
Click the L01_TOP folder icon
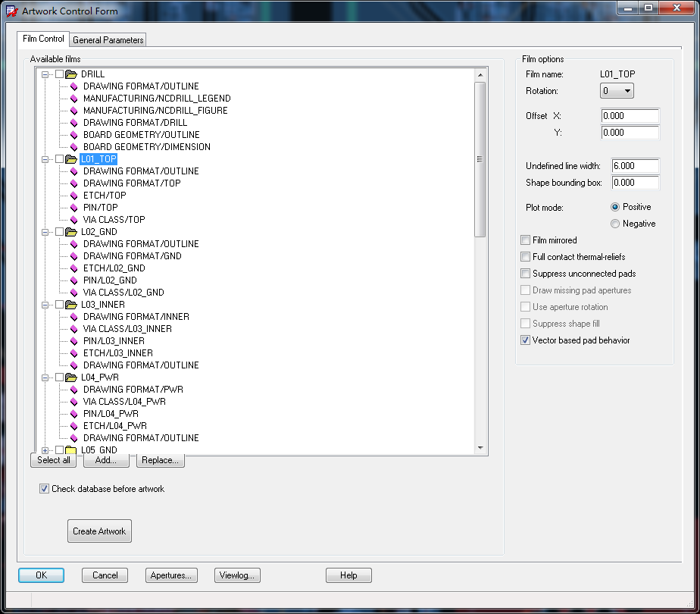point(71,159)
